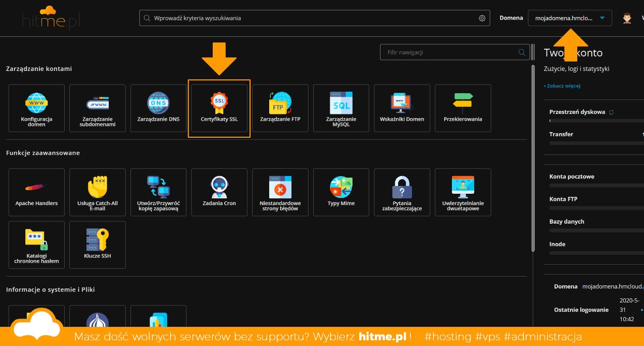
Task: Click the user avatar icon
Action: (x=627, y=18)
